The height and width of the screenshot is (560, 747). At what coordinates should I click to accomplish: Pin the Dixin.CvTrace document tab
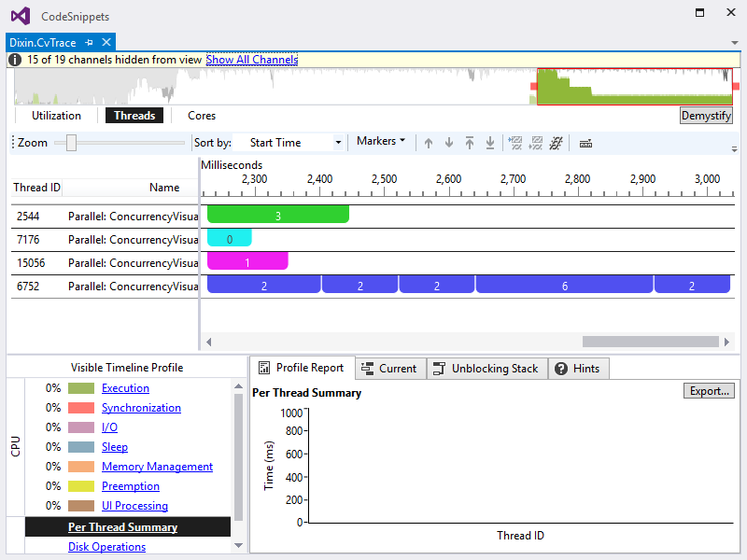pyautogui.click(x=89, y=42)
